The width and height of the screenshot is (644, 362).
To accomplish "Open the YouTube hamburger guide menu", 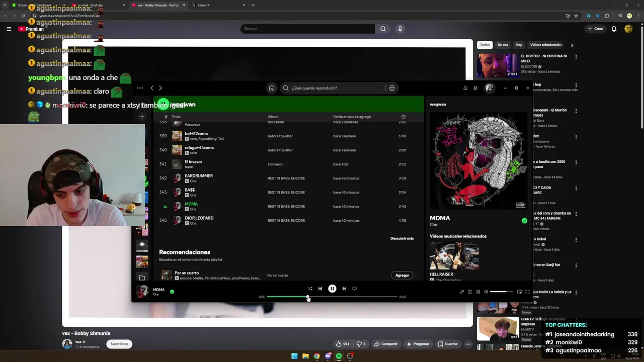I will click(9, 29).
